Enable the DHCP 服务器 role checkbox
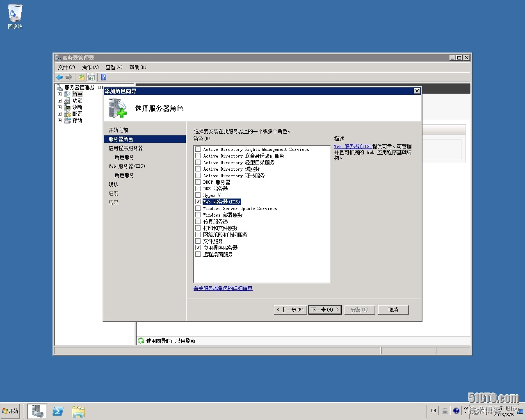Image resolution: width=525 pixels, height=420 pixels. [198, 182]
